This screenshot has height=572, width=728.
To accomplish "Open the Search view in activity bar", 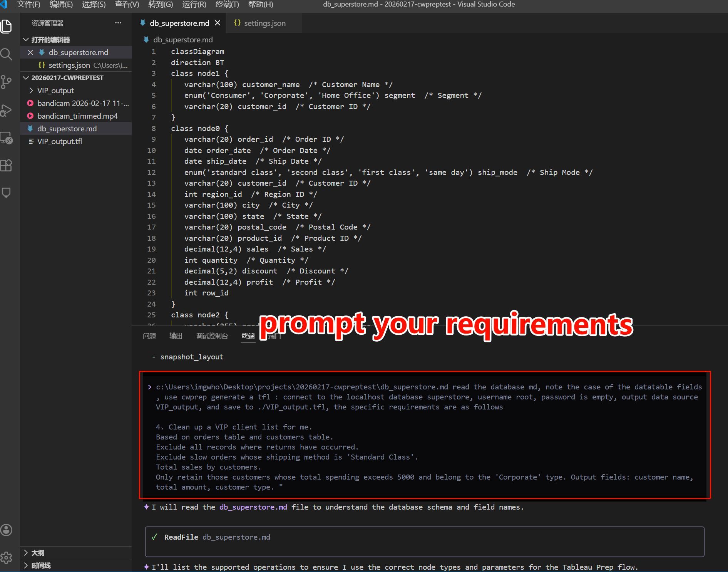I will pyautogui.click(x=7, y=54).
